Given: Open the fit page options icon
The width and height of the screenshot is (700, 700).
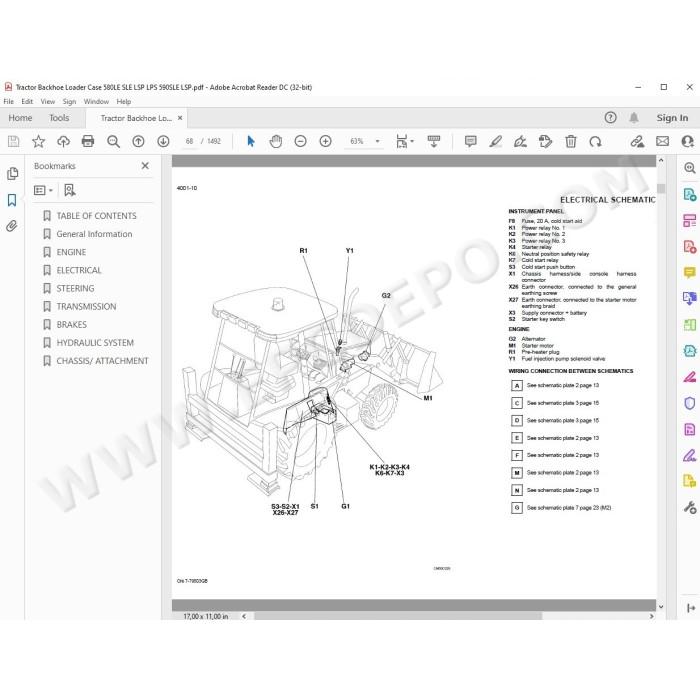Looking at the screenshot, I should 404,142.
